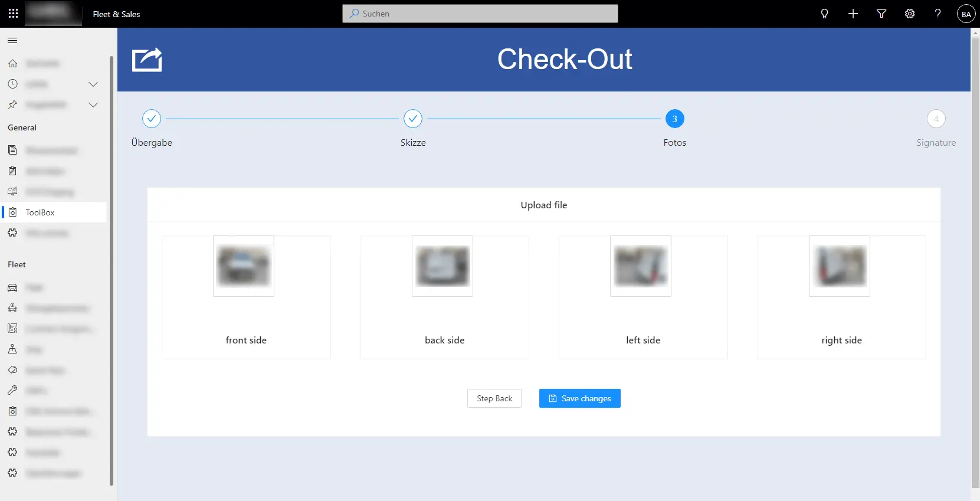Click the Check-Out page title
Screen dimensions: 980x501
565,59
